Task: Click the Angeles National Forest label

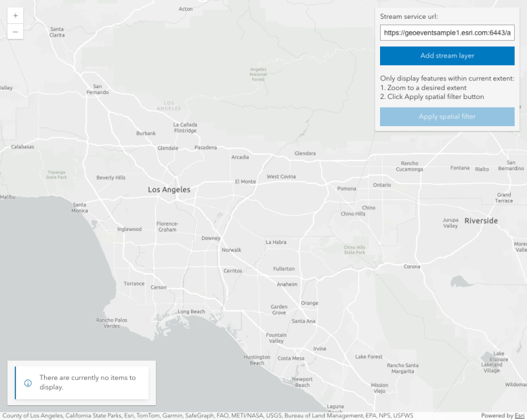Action: click(x=258, y=74)
